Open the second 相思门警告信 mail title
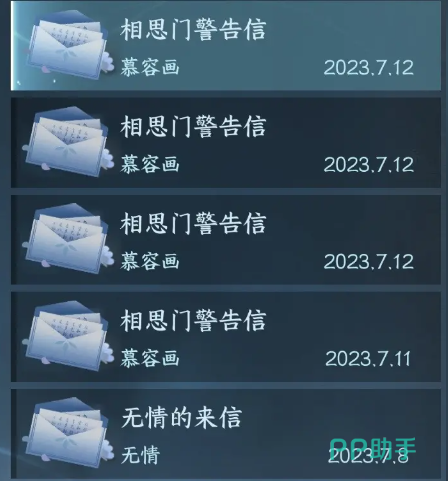This screenshot has height=481, width=448. click(x=193, y=126)
